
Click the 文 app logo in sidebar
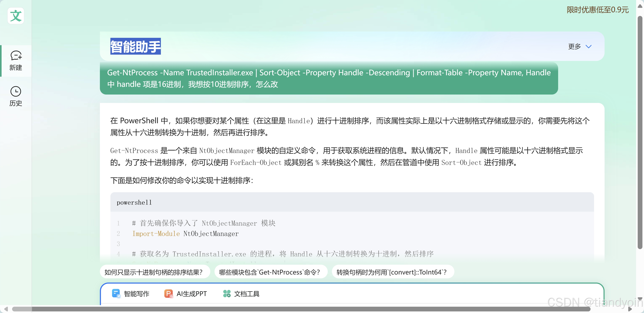point(15,15)
